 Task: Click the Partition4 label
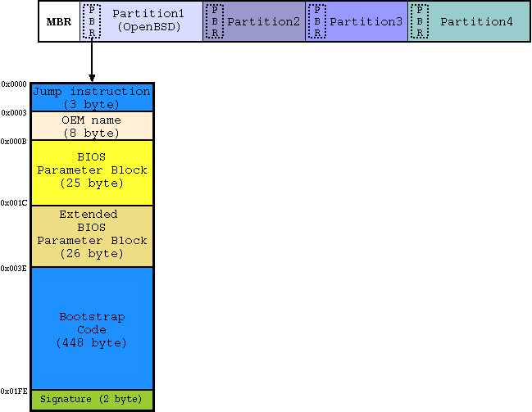[476, 21]
